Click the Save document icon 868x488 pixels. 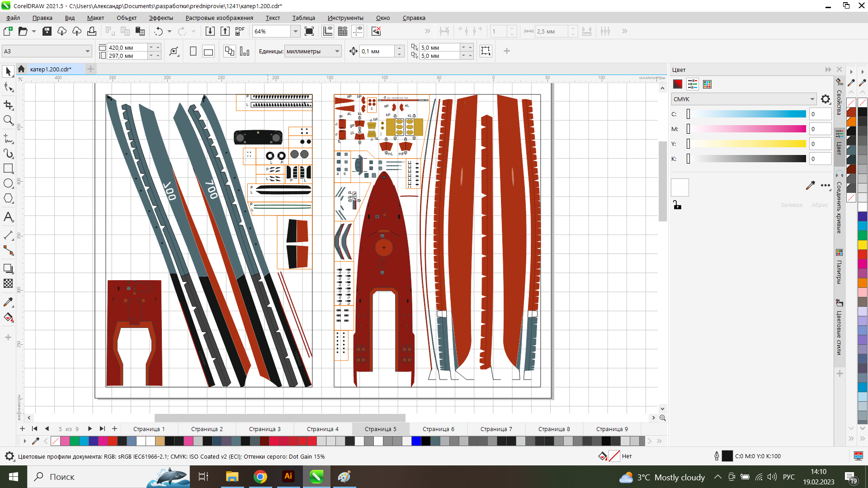(47, 31)
